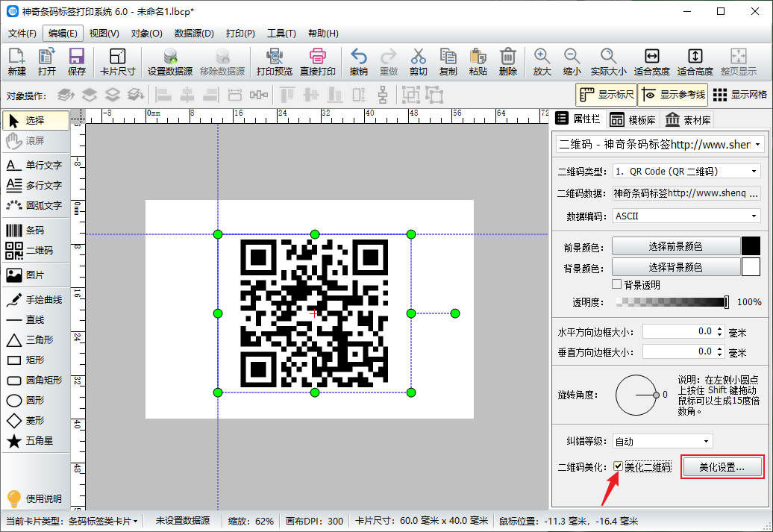Decrease 垂直方向边框大小 spinner value
Screen dimensions: 773x532
coord(720,355)
